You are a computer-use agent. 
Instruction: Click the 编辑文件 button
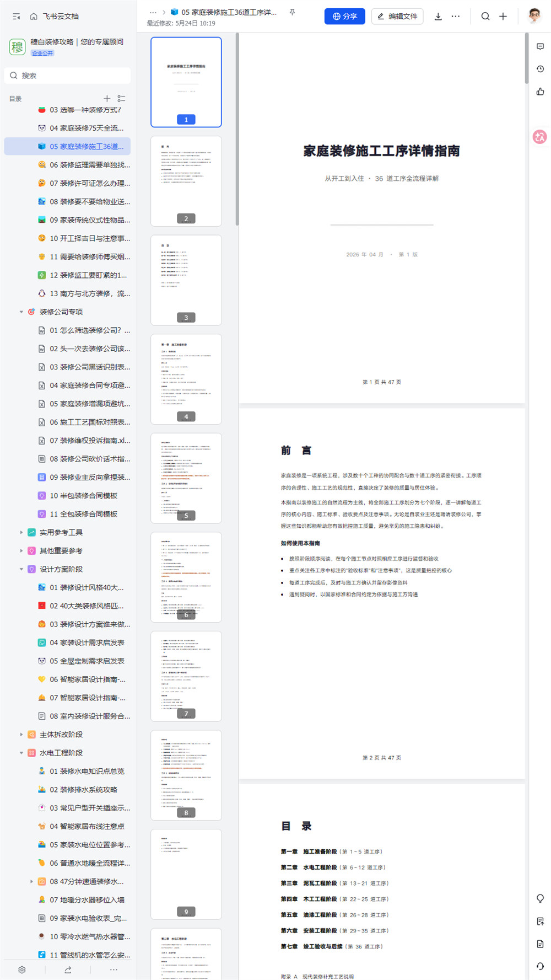point(397,17)
